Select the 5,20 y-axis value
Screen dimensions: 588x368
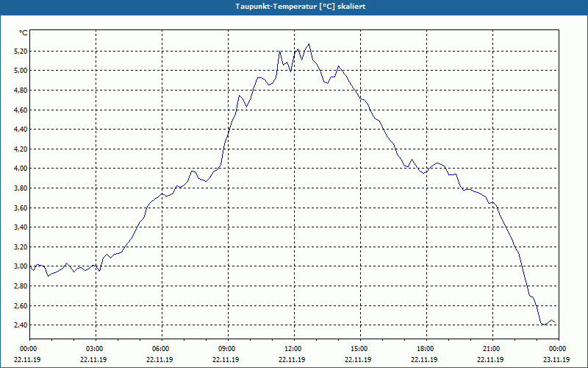click(x=21, y=51)
